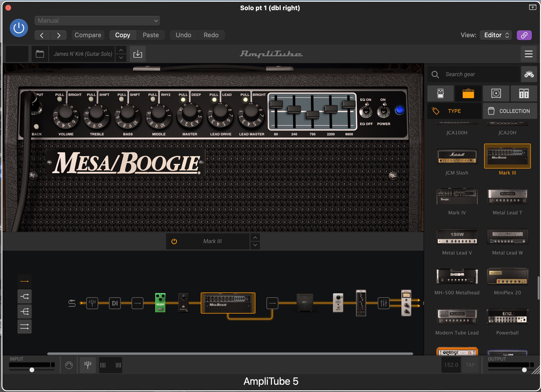Select the MH-500 Metalhead amp

point(457,276)
